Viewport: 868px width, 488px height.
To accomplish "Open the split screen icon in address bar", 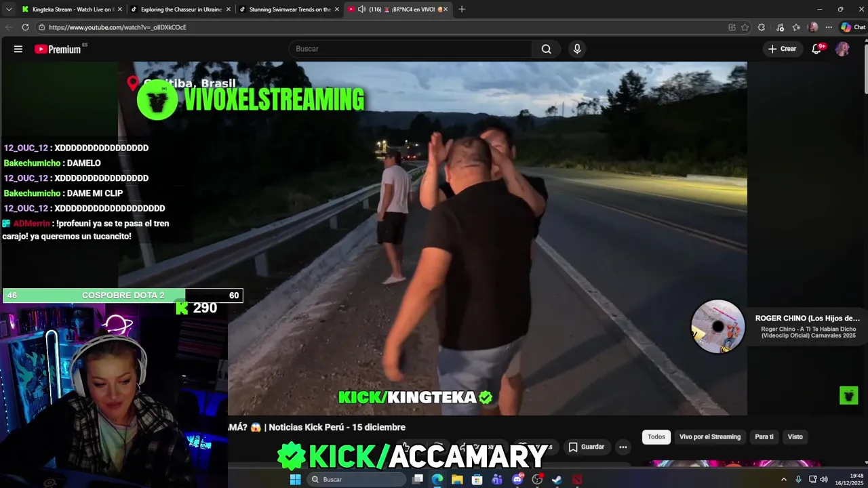I will (x=732, y=27).
